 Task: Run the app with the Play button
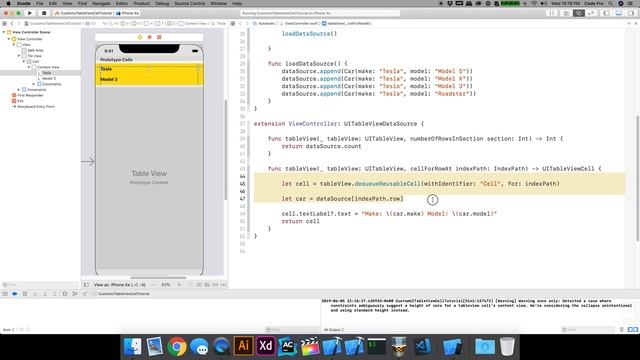click(29, 13)
